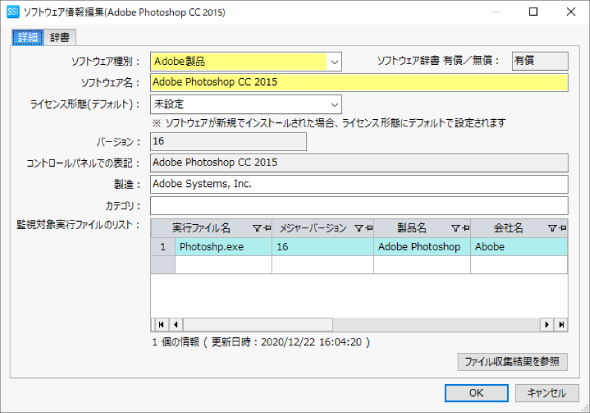Select the Abobe company name cell
This screenshot has width=590, height=413.
point(519,247)
